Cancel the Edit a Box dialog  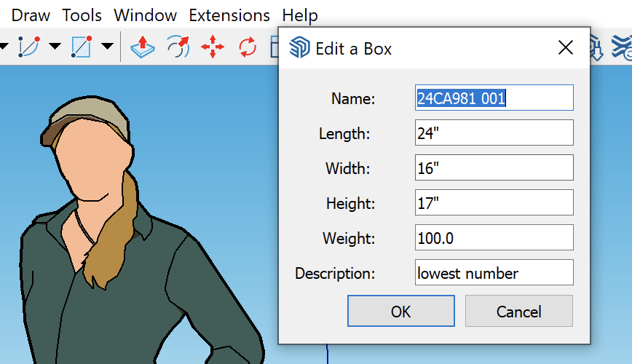point(518,312)
